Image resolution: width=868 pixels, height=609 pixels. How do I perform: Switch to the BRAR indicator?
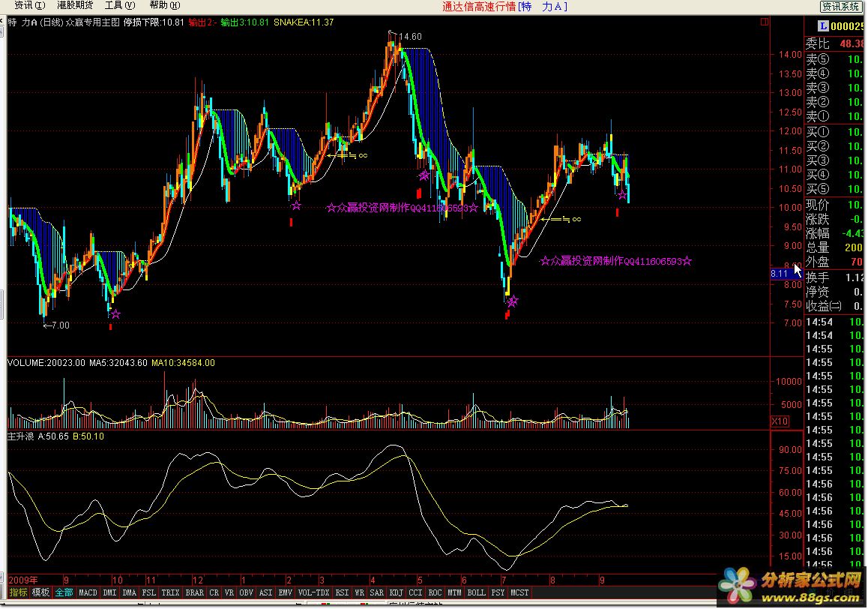pyautogui.click(x=194, y=593)
